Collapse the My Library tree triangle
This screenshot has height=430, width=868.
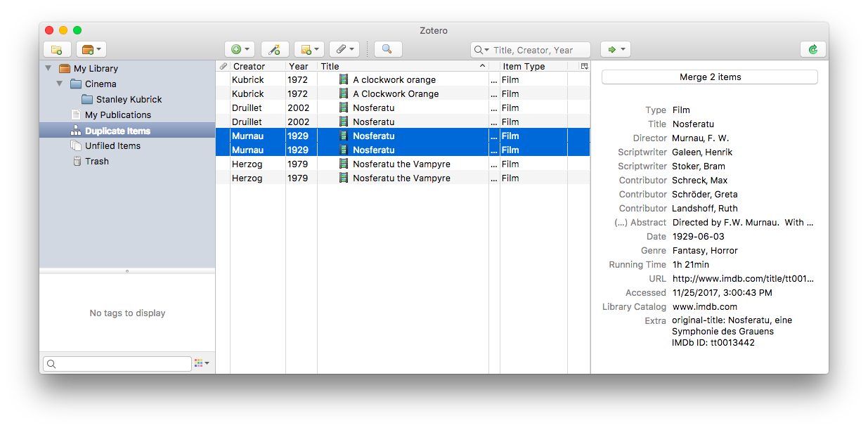tap(48, 68)
